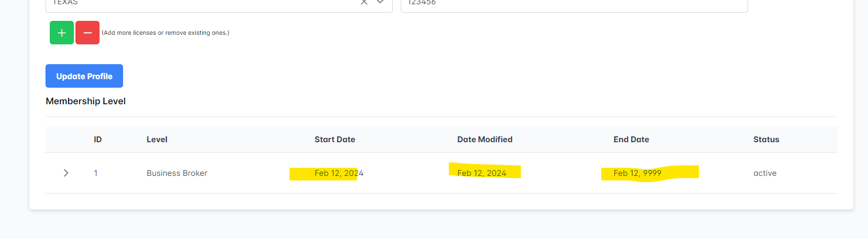
Task: Click the Membership Level heading
Action: pos(86,101)
